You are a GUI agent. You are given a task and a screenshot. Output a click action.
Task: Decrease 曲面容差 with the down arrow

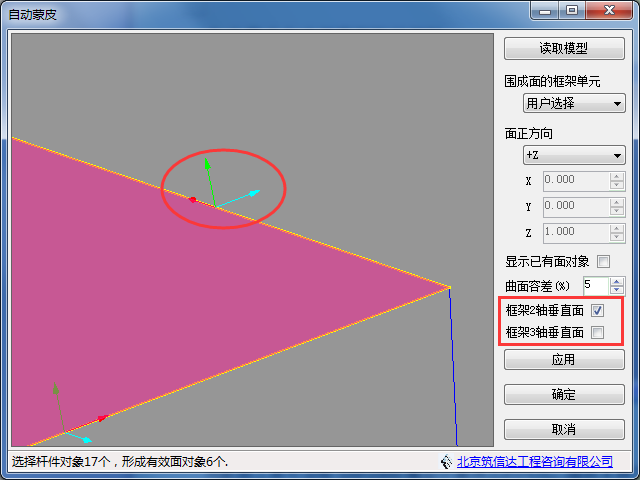(x=617, y=290)
